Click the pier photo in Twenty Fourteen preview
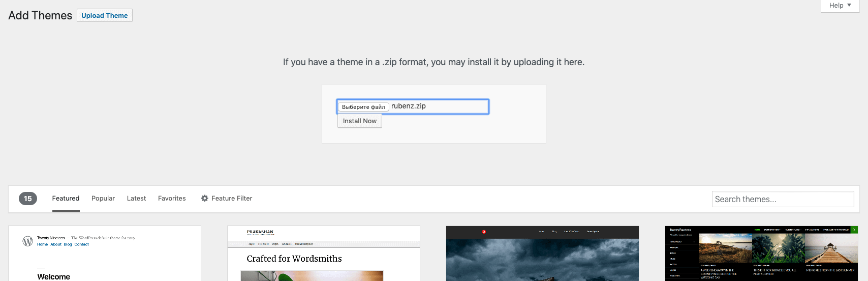The height and width of the screenshot is (281, 868). [x=831, y=248]
